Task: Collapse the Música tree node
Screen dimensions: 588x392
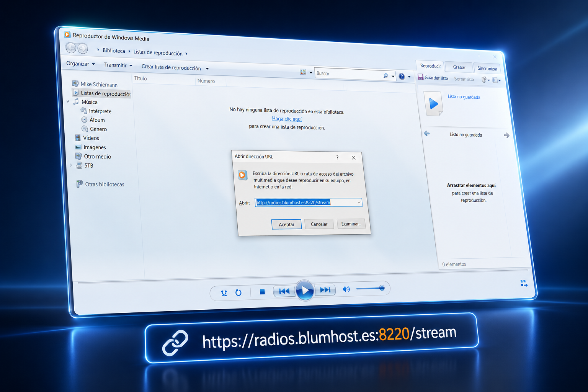Action: [68, 101]
